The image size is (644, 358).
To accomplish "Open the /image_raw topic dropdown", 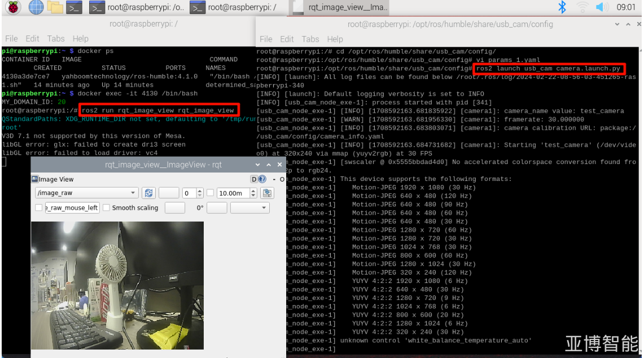I will tap(87, 193).
